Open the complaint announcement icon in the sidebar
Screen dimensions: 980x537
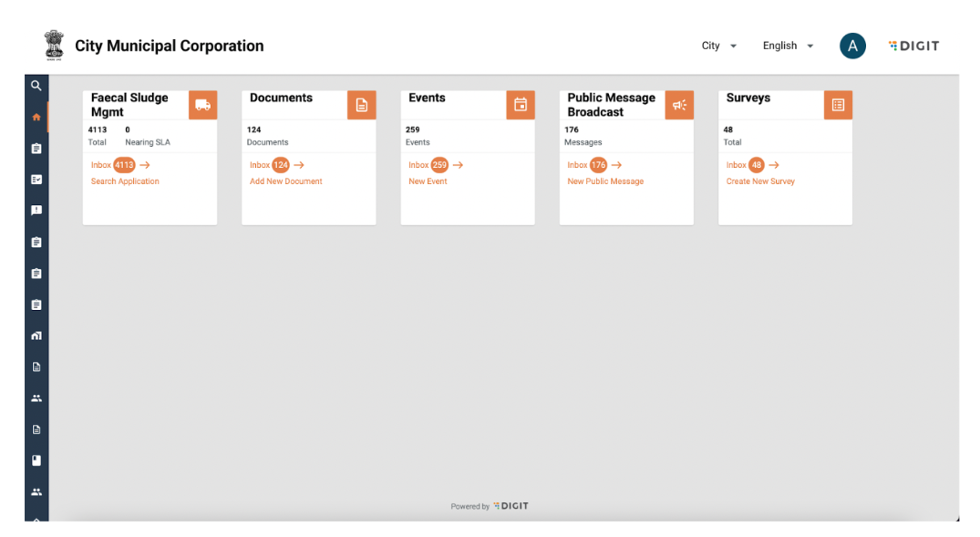36,211
